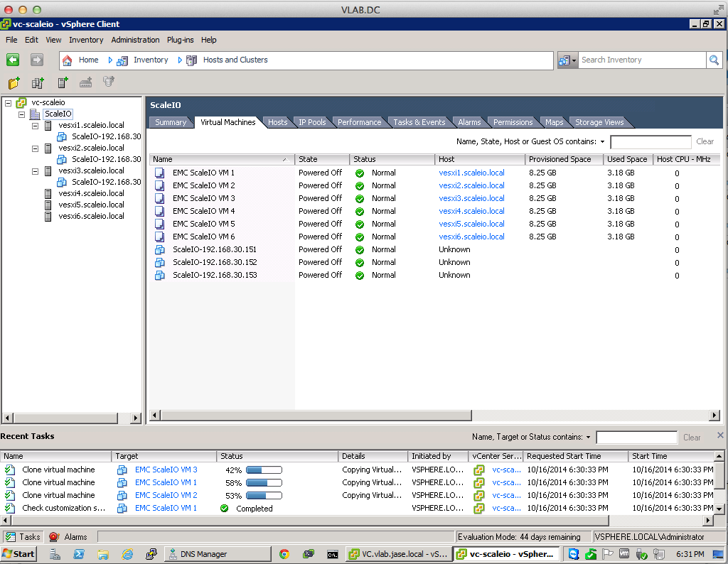Click EMC ScaleIO VM 3 task target link
Screen dimensions: 728x564
coord(166,470)
